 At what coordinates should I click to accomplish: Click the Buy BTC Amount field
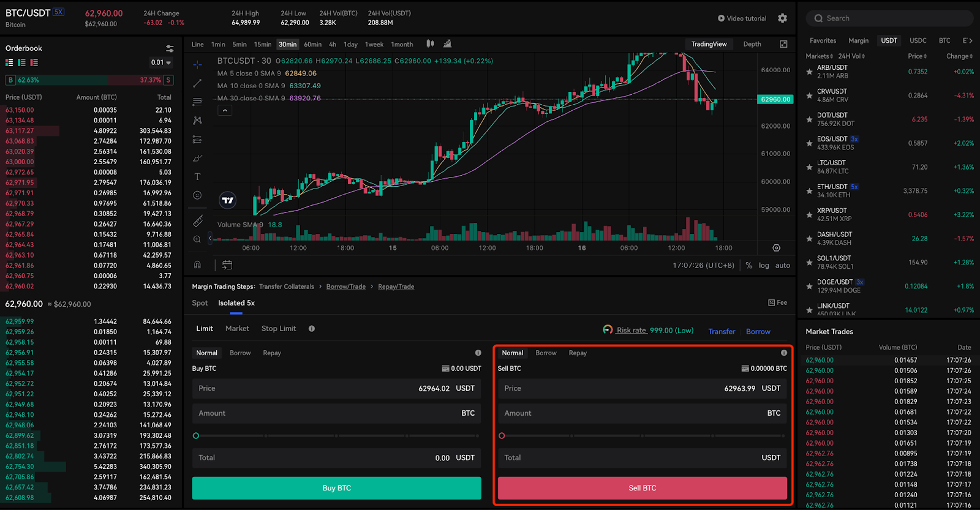[x=336, y=413]
